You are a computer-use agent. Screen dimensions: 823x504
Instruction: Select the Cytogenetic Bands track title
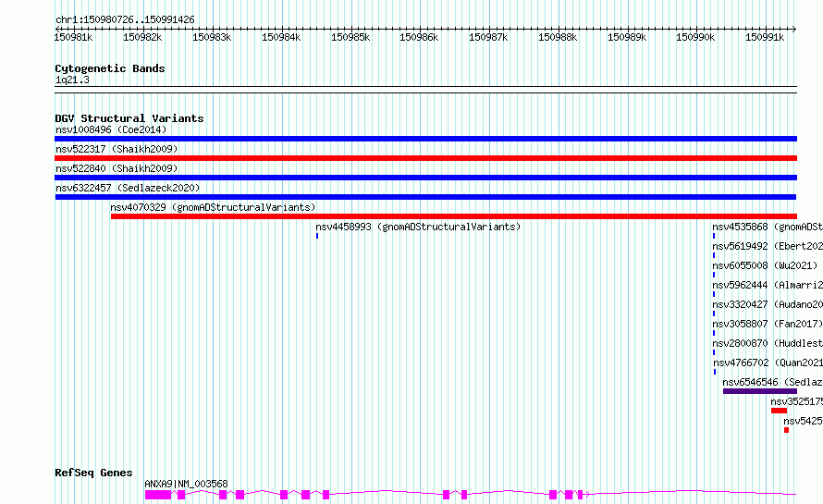coord(110,68)
